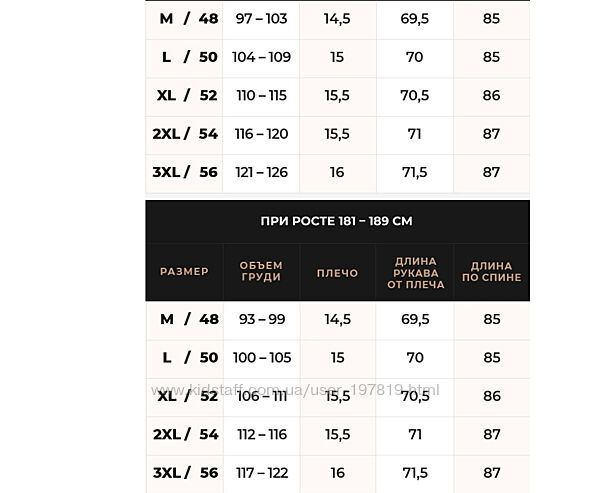Select the 117 – 122 chest value

(x=260, y=472)
